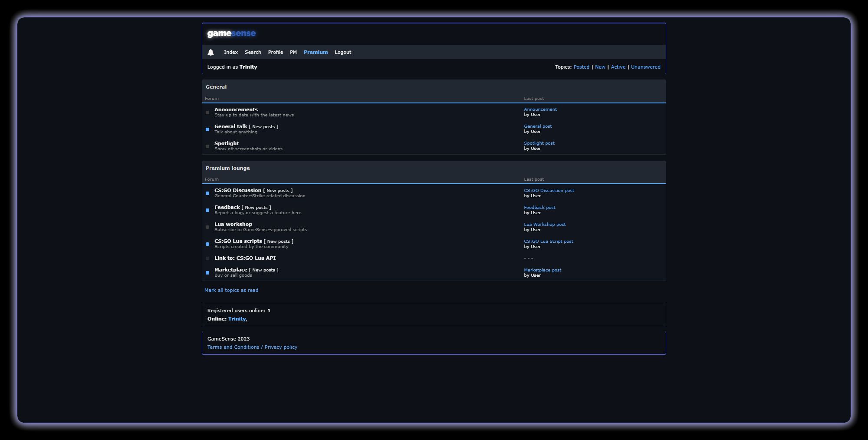Click the gamesense logo
Screen dimensions: 868x440
click(x=231, y=33)
